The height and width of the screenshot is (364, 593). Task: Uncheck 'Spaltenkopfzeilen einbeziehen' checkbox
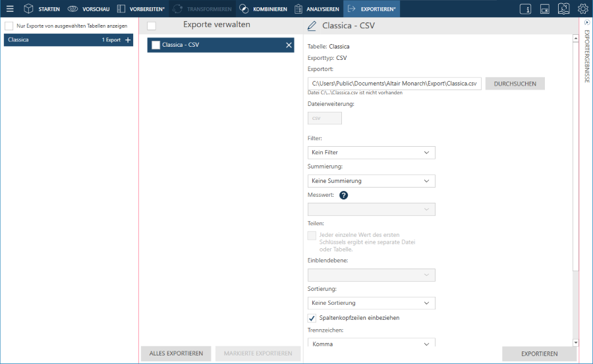coord(312,318)
